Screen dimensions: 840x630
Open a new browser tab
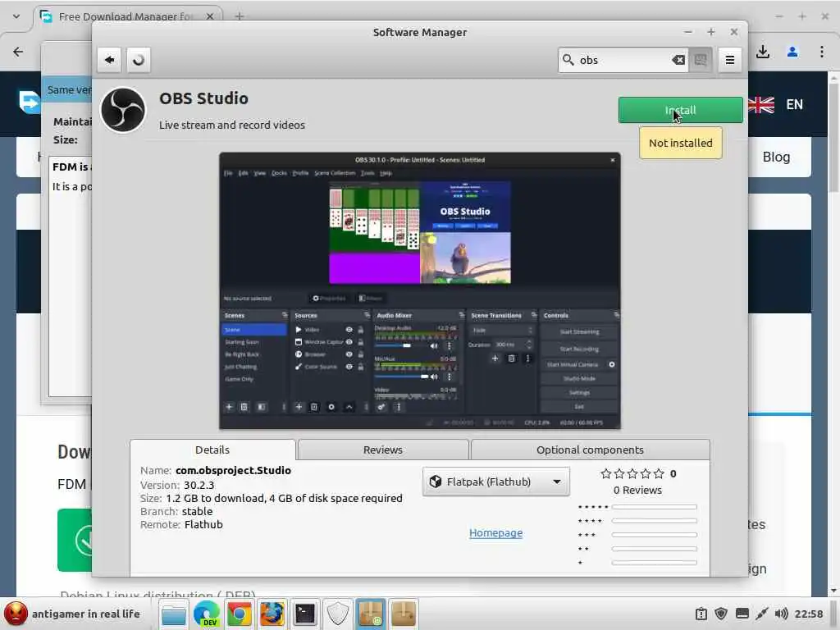240,16
